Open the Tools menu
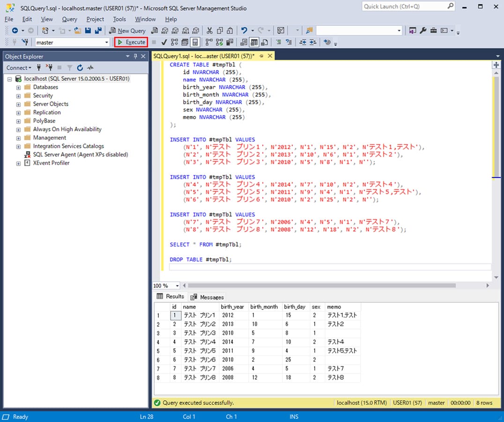This screenshot has height=422, width=504. 119,19
